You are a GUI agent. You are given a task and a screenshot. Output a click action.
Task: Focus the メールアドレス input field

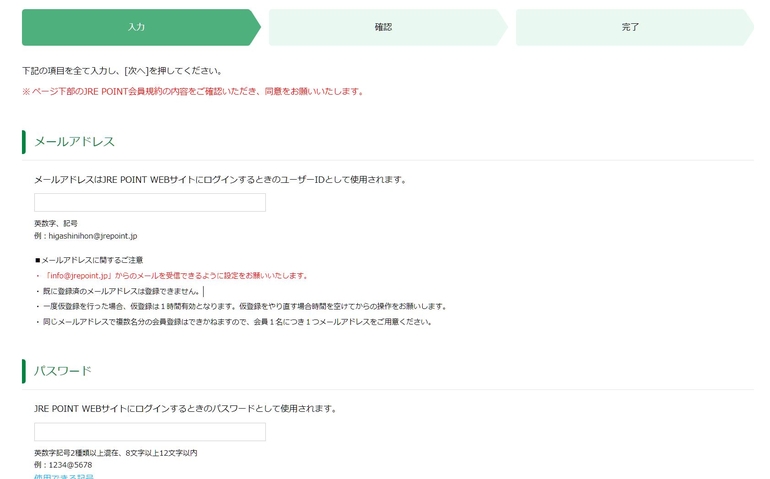tap(150, 202)
